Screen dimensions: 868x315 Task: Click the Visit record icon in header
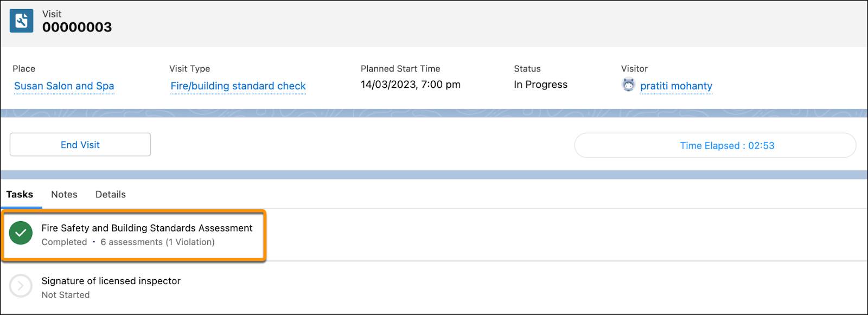21,21
